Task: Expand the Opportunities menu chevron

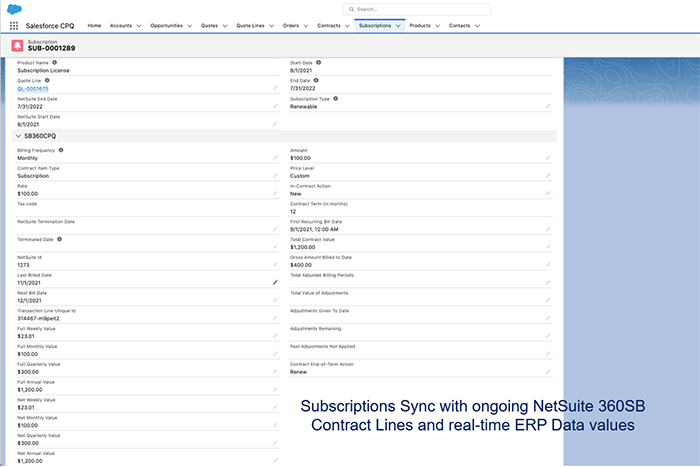Action: [x=189, y=26]
